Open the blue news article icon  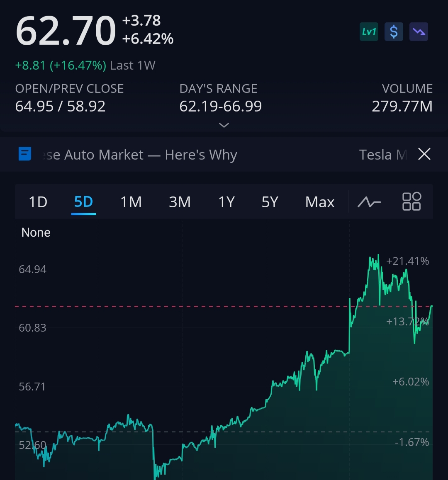(x=25, y=154)
